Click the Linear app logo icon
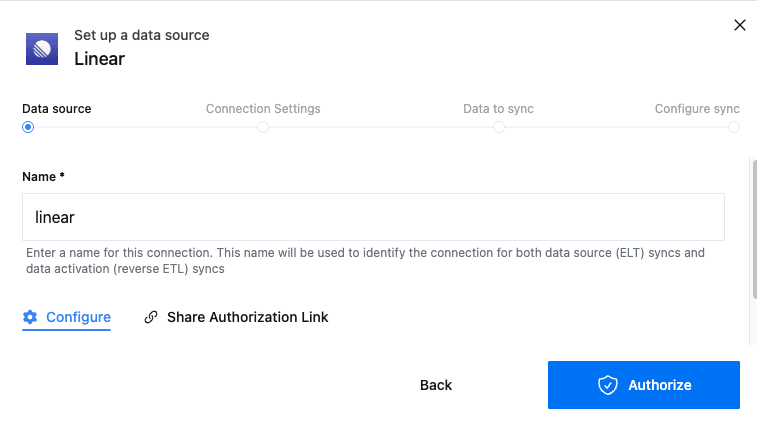The height and width of the screenshot is (421, 757). 42,49
